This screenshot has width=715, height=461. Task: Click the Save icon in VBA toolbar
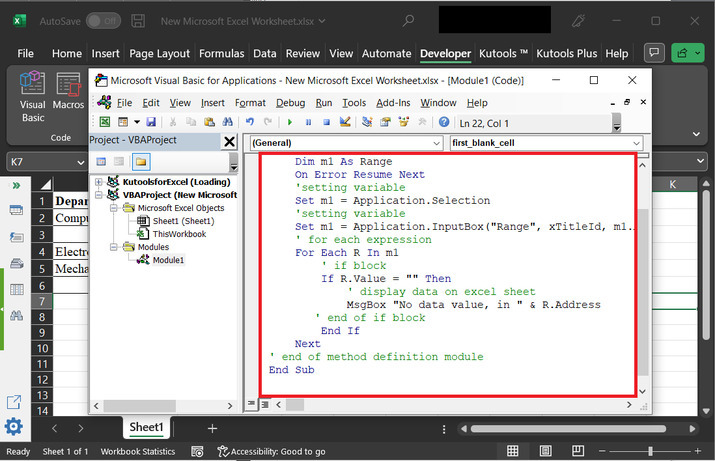coord(153,122)
